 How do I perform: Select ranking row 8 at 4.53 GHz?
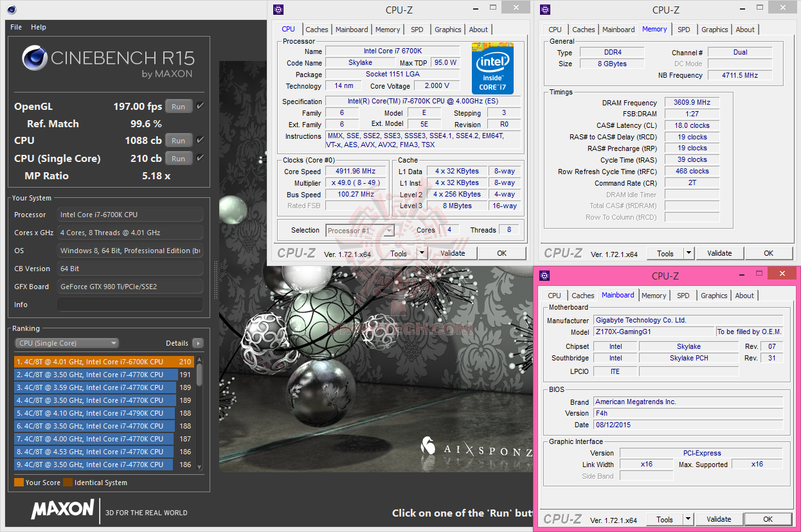click(104, 452)
